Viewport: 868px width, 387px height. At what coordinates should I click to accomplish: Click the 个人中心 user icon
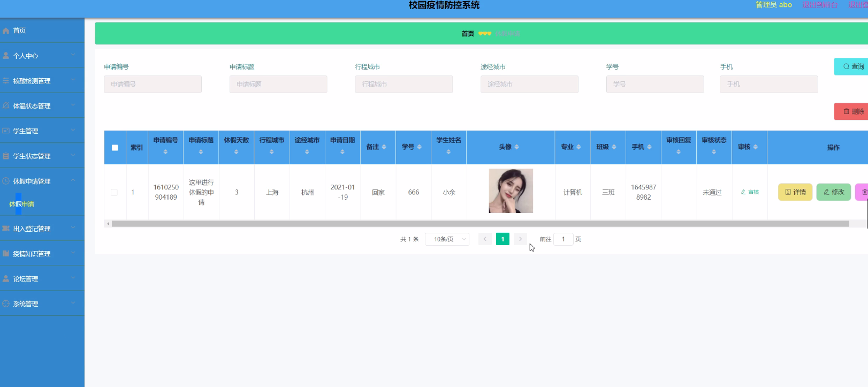click(x=6, y=56)
